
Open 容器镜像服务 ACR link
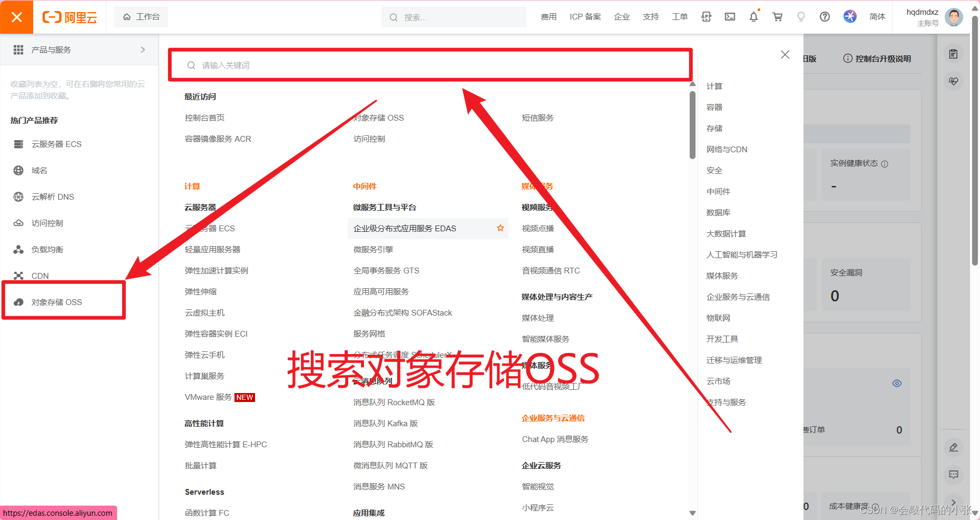218,139
